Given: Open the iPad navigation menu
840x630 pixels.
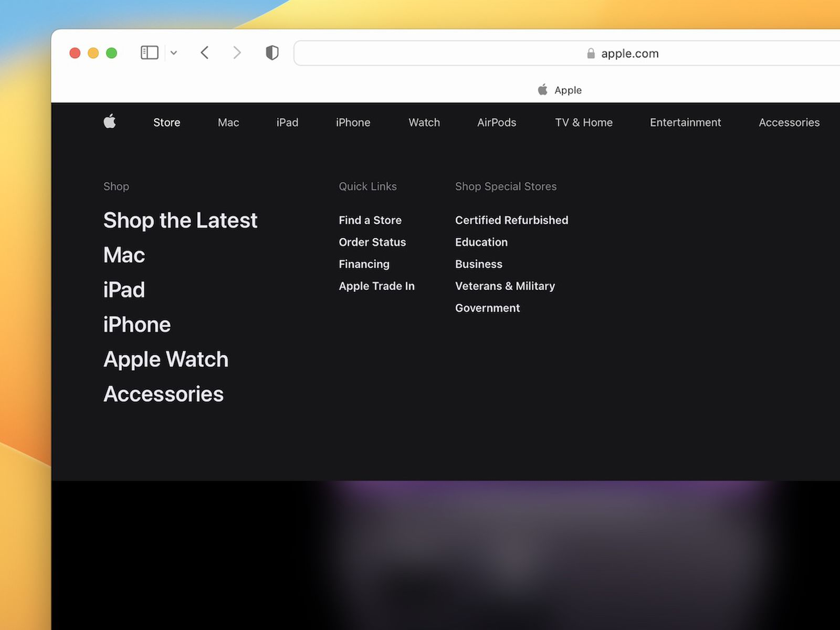Looking at the screenshot, I should point(287,122).
